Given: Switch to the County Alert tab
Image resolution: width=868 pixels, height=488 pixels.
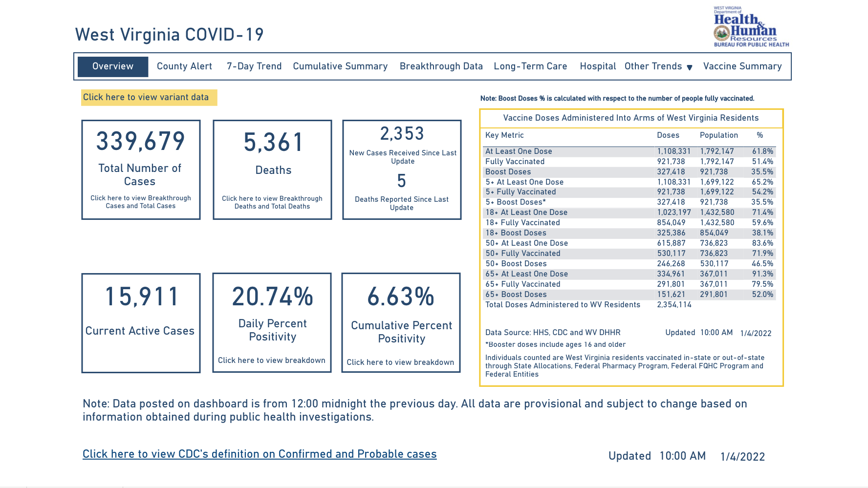Looking at the screenshot, I should click(x=184, y=66).
